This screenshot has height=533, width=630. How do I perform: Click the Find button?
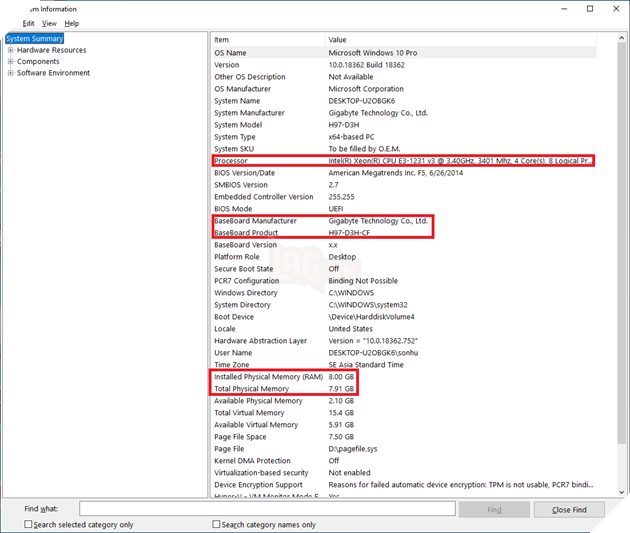[494, 509]
